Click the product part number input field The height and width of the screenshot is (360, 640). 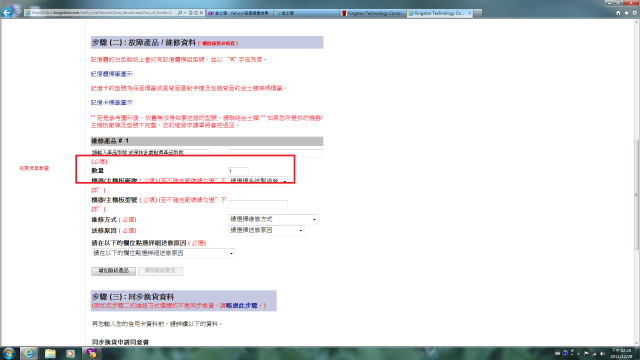[150, 153]
